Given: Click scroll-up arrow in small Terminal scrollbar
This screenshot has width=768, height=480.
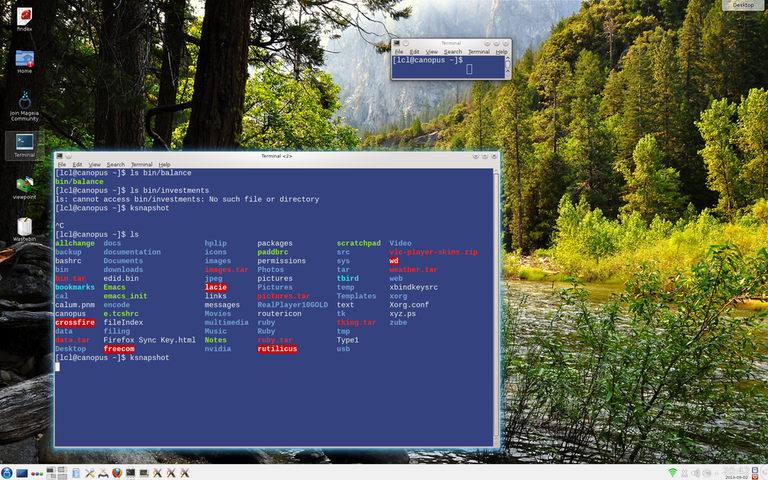Looking at the screenshot, I should (508, 58).
